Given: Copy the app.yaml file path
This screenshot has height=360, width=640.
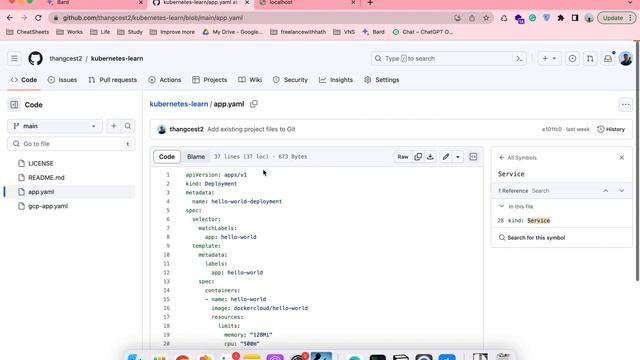Looking at the screenshot, I should [x=254, y=104].
